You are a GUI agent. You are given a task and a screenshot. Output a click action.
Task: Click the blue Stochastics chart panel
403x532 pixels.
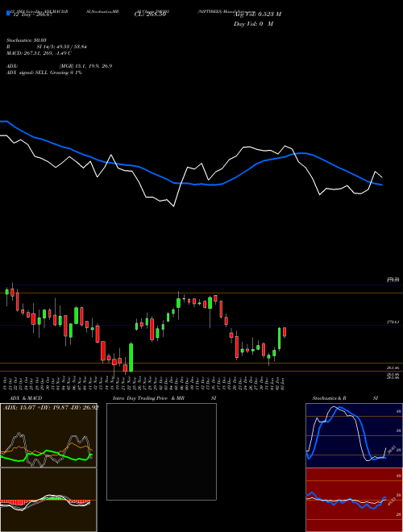point(354,435)
